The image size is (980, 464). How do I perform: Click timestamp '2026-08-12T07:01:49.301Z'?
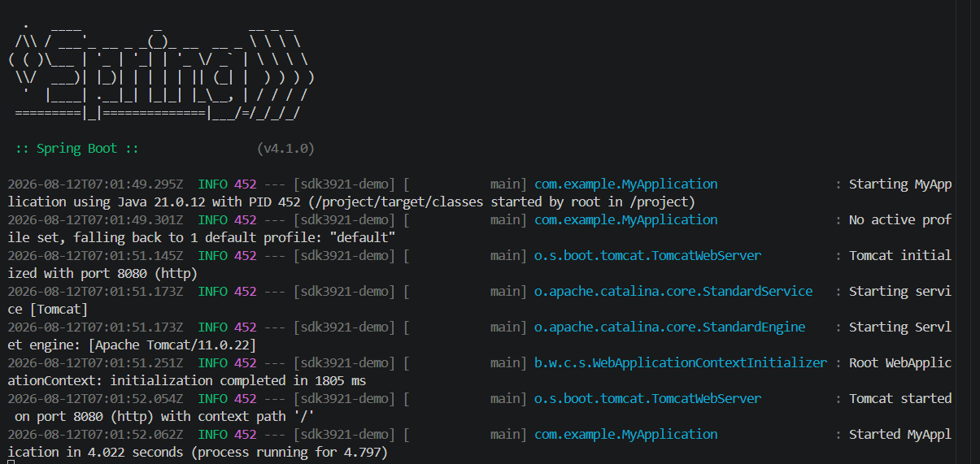click(x=95, y=220)
